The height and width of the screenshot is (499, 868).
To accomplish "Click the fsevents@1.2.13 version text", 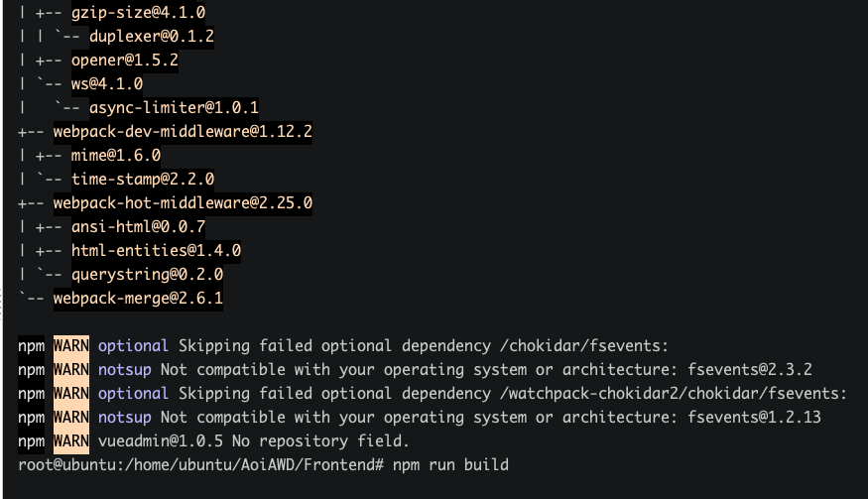I will point(753,418).
